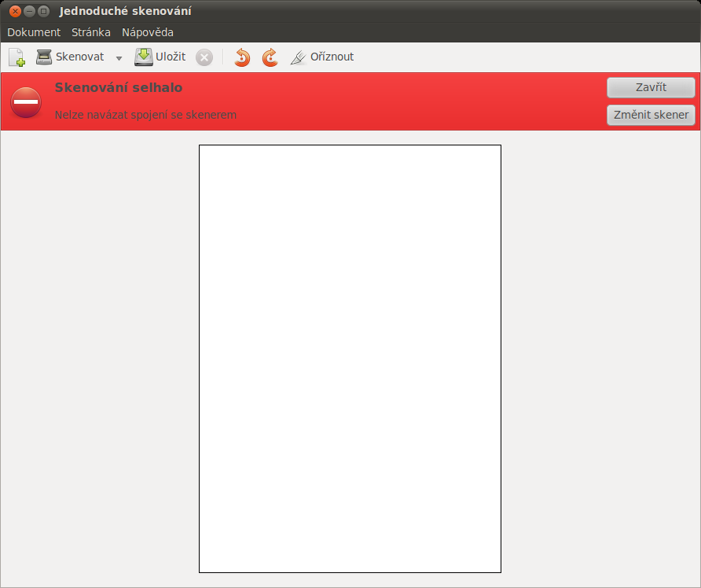This screenshot has height=588, width=701.
Task: Minimize the Jednoduché skenování window
Action: click(30, 11)
